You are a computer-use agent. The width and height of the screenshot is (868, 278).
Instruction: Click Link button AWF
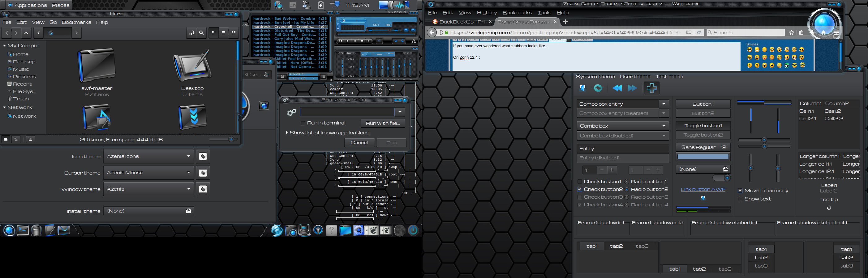[703, 189]
